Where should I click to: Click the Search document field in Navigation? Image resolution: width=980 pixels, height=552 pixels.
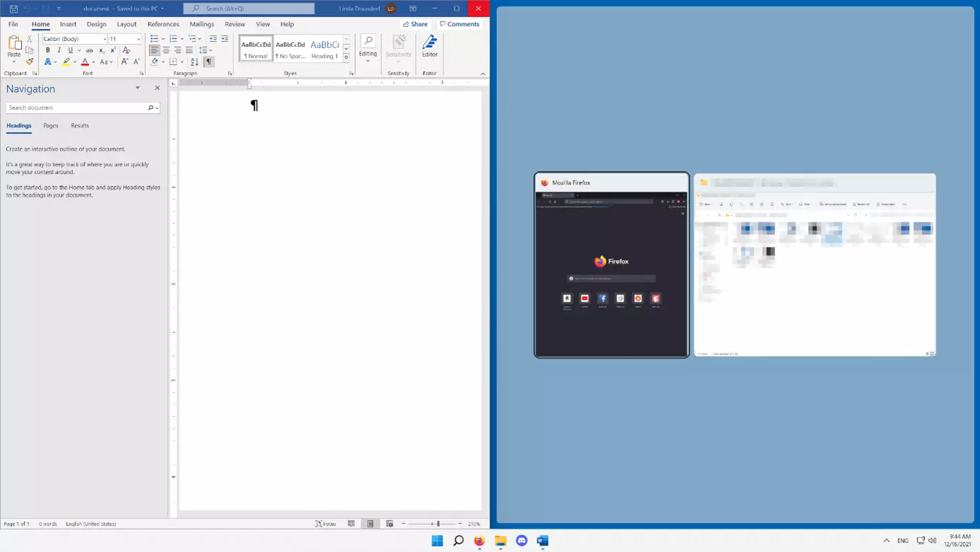76,108
